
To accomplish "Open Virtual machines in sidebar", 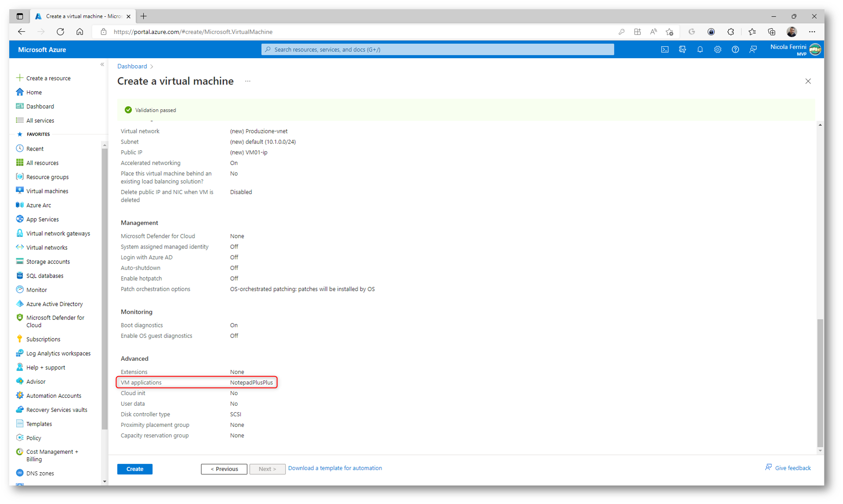I will click(x=47, y=191).
